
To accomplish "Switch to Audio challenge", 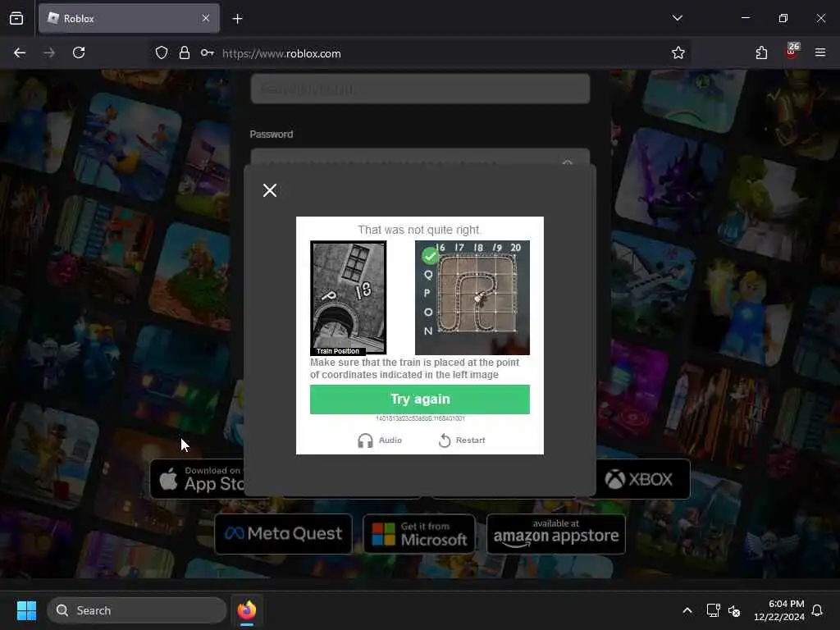I will click(x=379, y=441).
